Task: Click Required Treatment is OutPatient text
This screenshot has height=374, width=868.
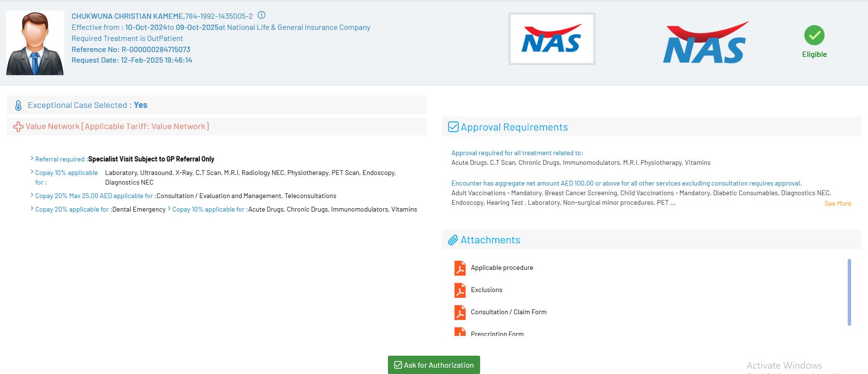Action: coord(127,39)
